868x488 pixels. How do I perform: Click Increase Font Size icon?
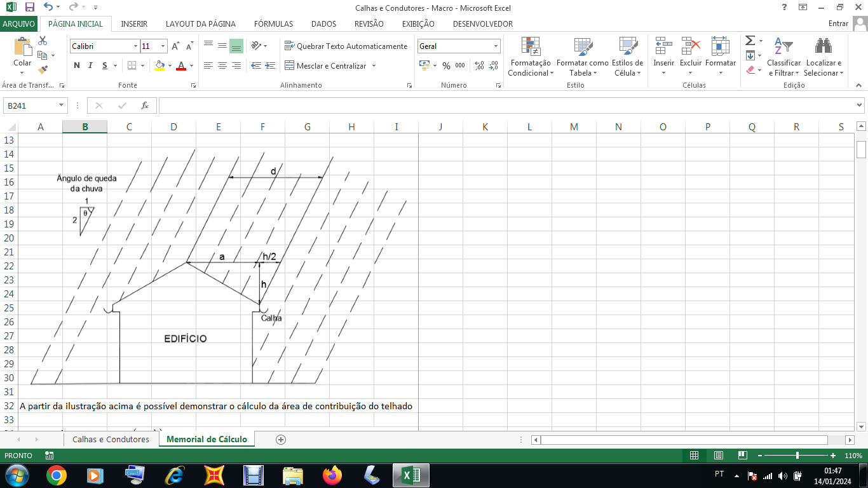tap(175, 46)
